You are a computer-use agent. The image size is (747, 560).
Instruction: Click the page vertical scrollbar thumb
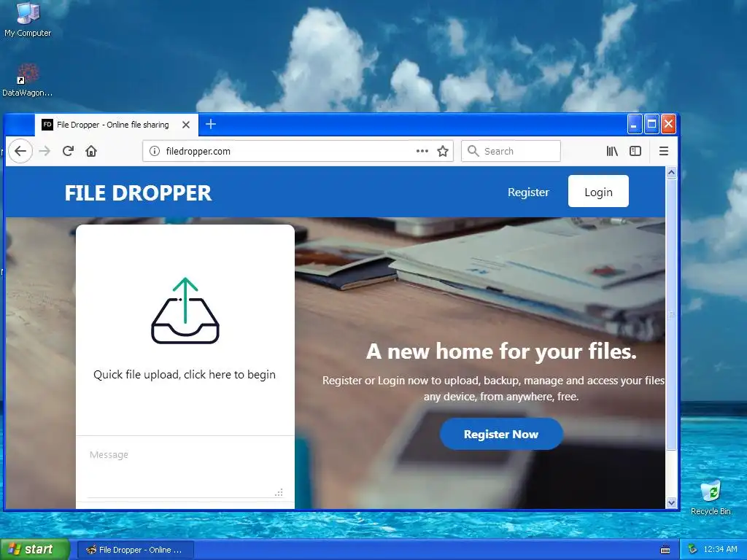(x=671, y=314)
